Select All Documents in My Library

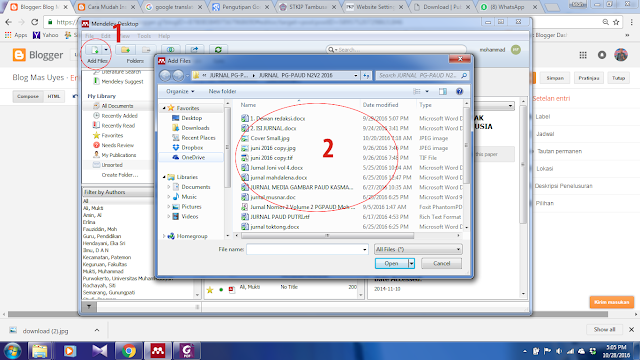coord(117,106)
